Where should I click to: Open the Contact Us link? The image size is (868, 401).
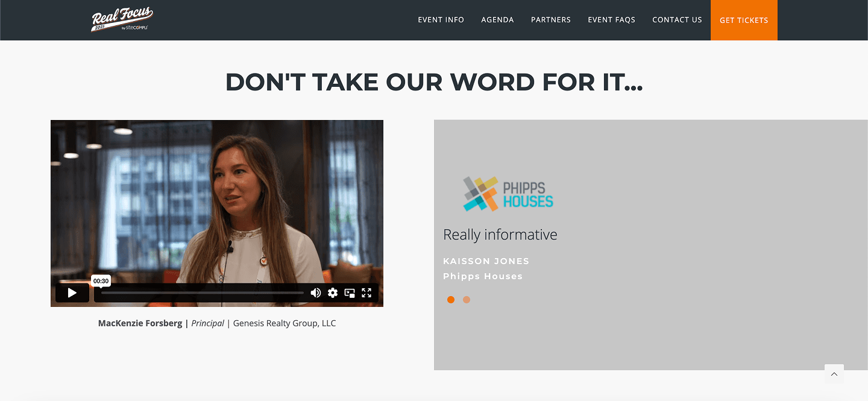point(677,20)
